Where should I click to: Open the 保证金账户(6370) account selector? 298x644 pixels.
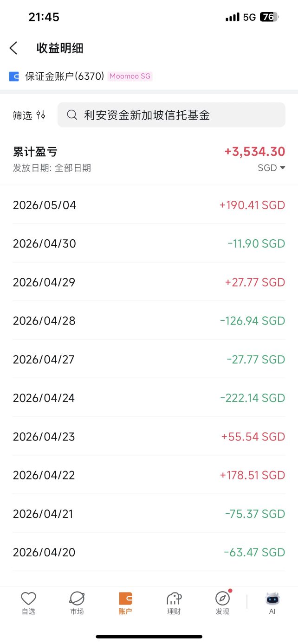coord(65,77)
